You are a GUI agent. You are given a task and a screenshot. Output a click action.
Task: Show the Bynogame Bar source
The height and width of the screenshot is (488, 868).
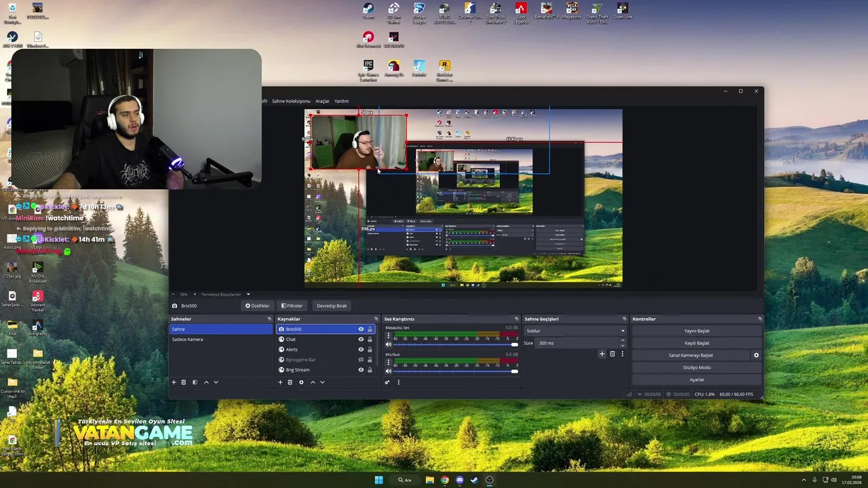coord(361,360)
